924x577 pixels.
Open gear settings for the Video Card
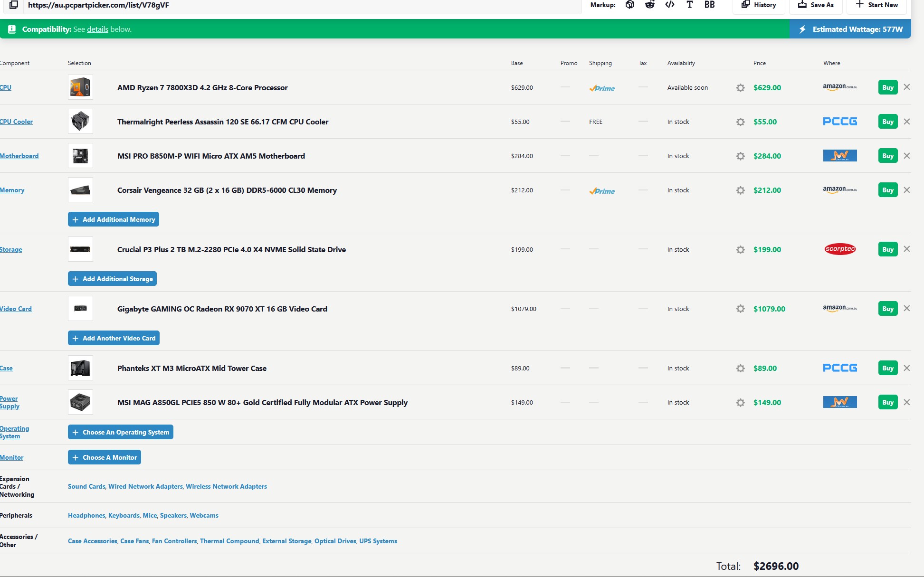[740, 309]
